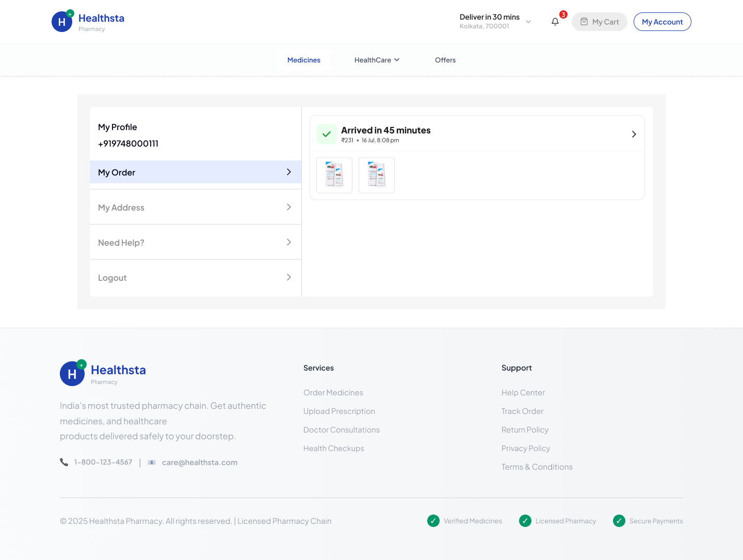Click the Secure Payments check badge
The width and height of the screenshot is (743, 560).
[x=619, y=521]
